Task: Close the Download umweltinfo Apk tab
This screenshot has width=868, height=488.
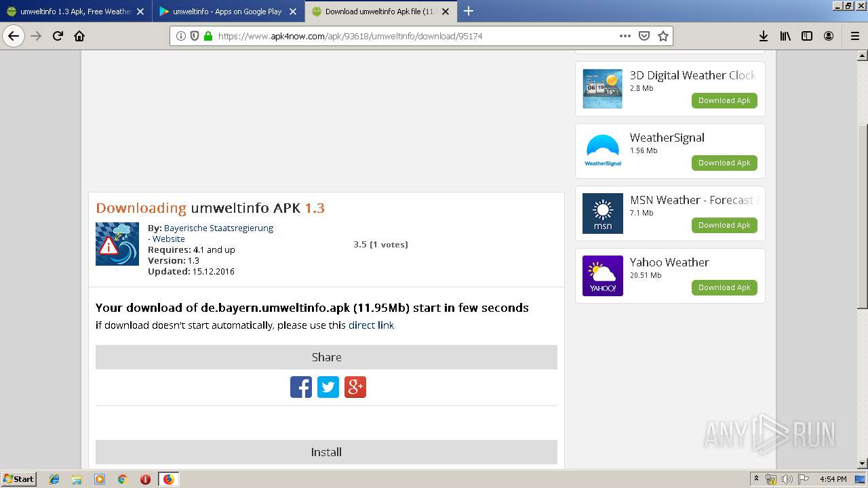Action: tap(446, 12)
